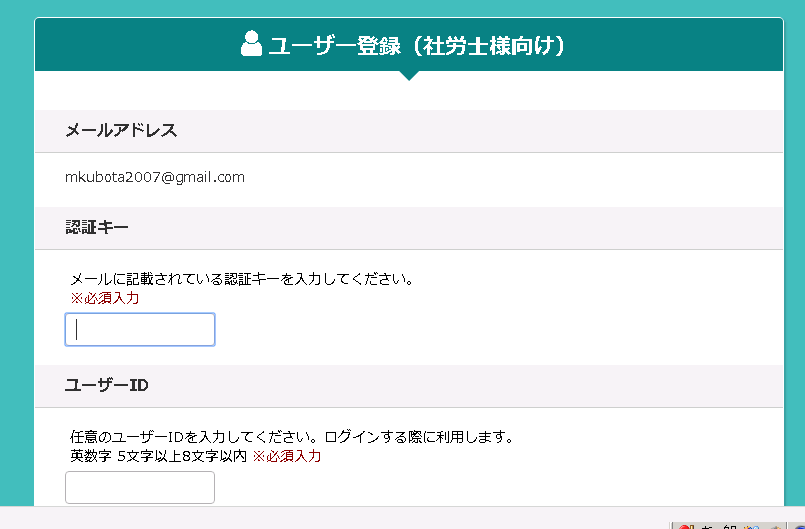Click red ※必須入力 note beside 英数字 rule
The image size is (805, 529).
286,456
